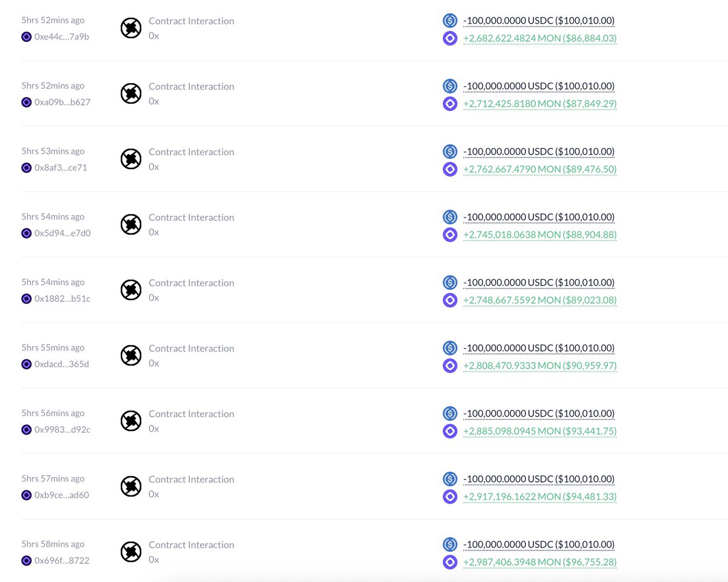Click the +2,762,667.4790 MON amount link
Image resolution: width=728 pixels, height=582 pixels.
pos(539,169)
